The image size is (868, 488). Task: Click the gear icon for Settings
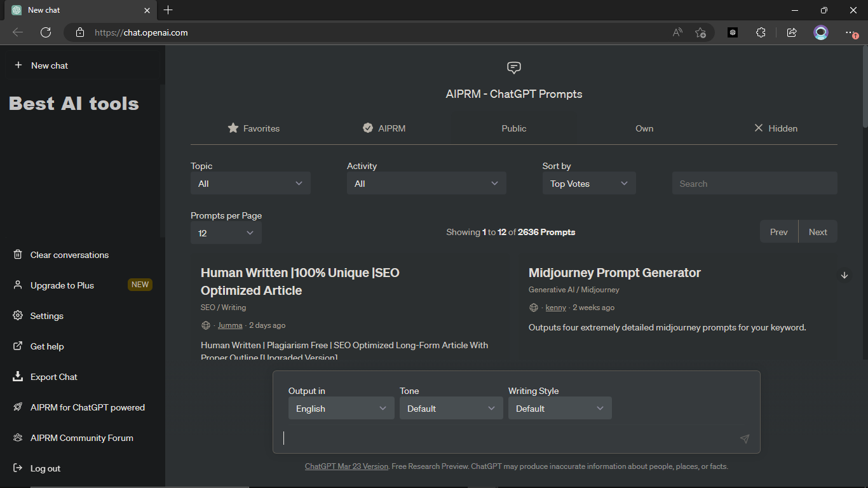(x=18, y=315)
